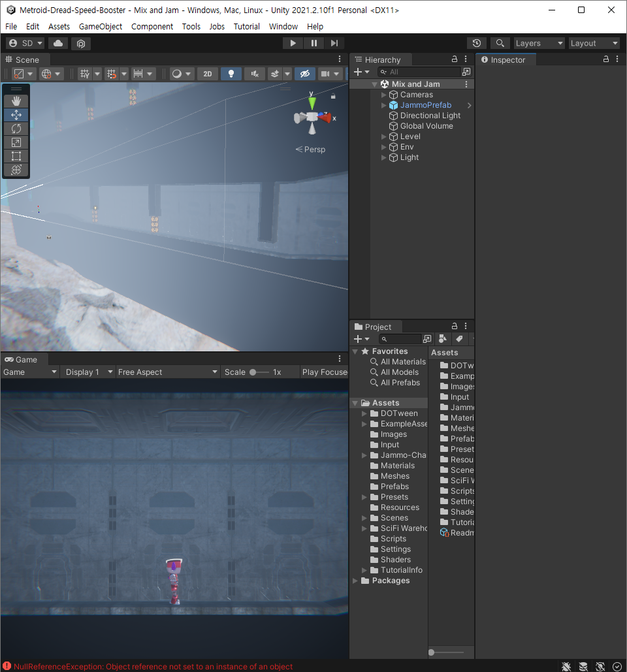Click the Persp projection label

tap(311, 150)
